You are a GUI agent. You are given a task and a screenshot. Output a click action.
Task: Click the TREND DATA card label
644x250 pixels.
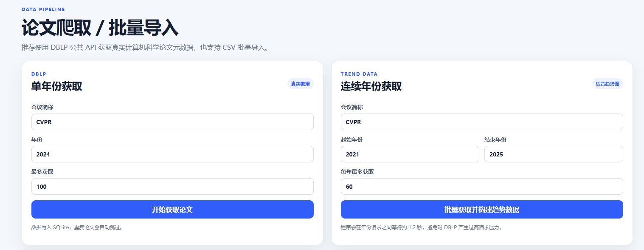click(x=359, y=74)
